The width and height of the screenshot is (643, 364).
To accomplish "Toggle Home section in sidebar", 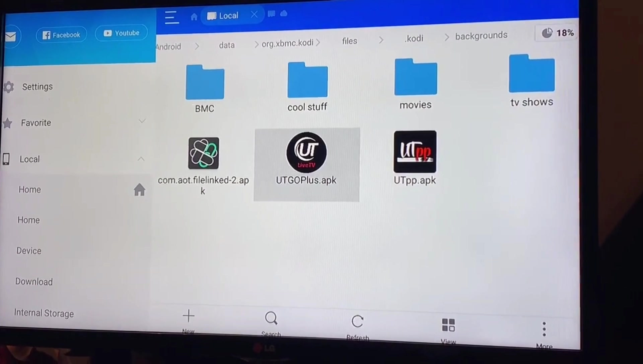I will 140,189.
